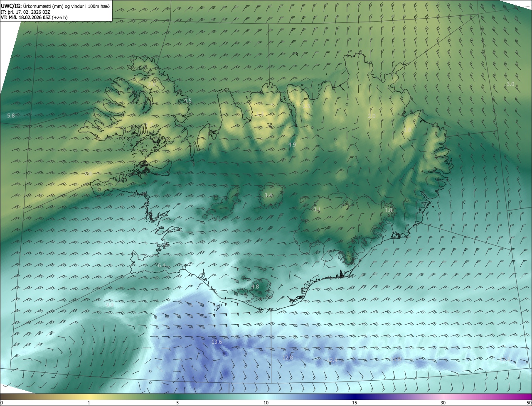The width and height of the screenshot is (532, 406).
Task: Click the 12.8 precipitation value on the map
Action: pyautogui.click(x=288, y=357)
